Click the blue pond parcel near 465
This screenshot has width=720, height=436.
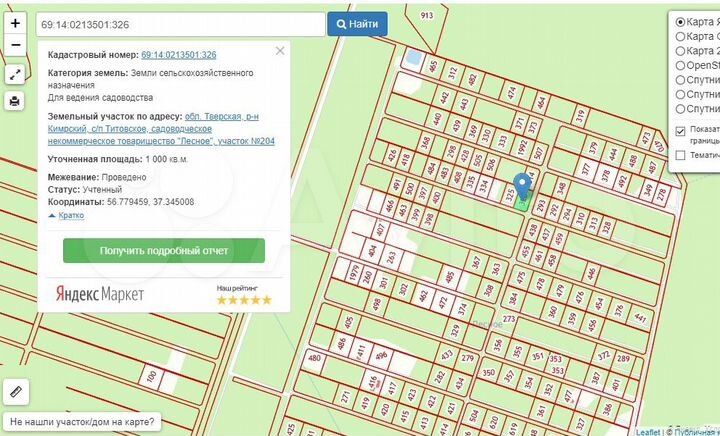tap(413, 58)
